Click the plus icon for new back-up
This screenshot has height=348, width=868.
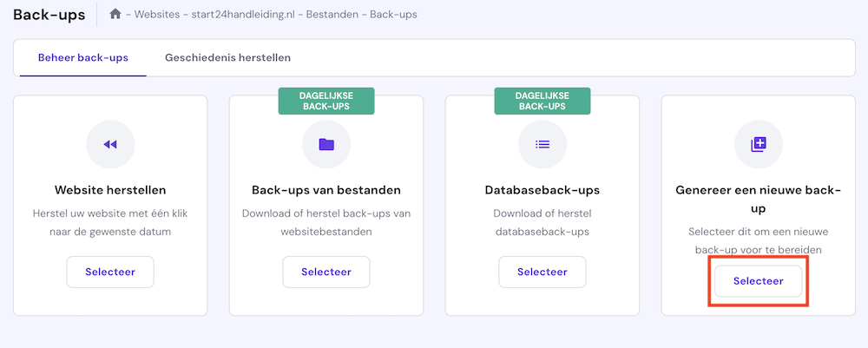tap(759, 144)
